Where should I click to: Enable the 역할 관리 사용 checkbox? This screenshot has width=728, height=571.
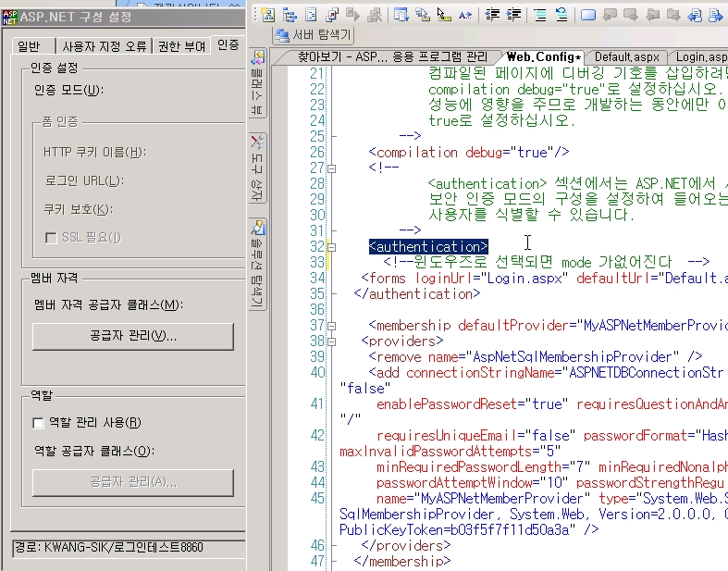[38, 423]
